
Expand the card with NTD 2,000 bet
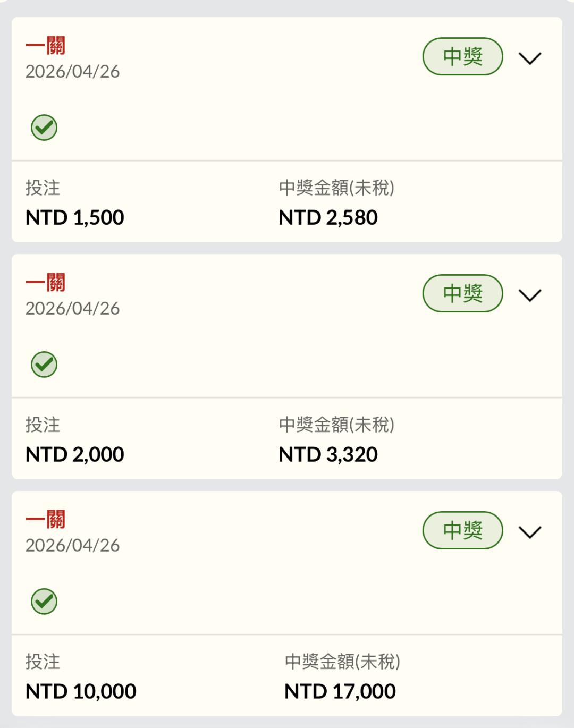[529, 295]
